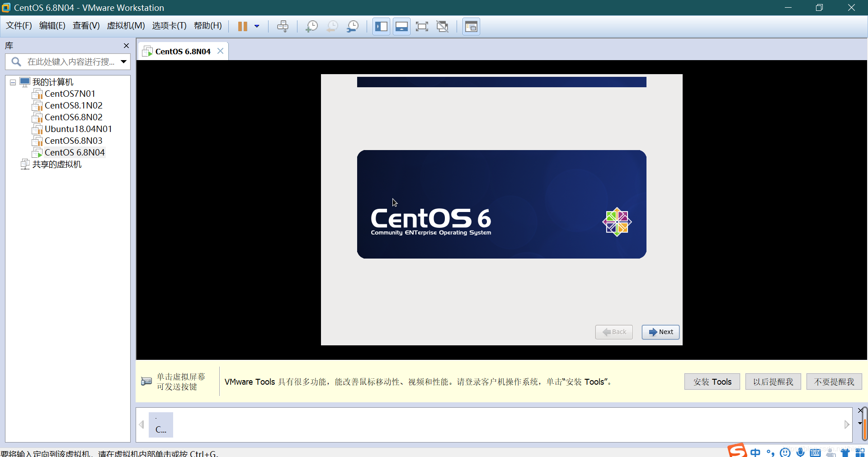The image size is (868, 457).
Task: Open the 编辑(E) menu
Action: (x=52, y=26)
